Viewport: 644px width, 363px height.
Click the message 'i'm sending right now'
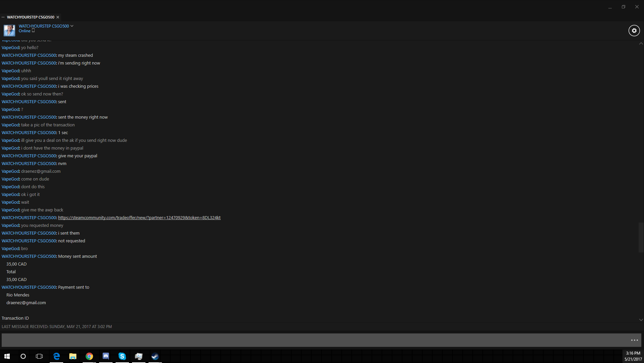pos(79,63)
